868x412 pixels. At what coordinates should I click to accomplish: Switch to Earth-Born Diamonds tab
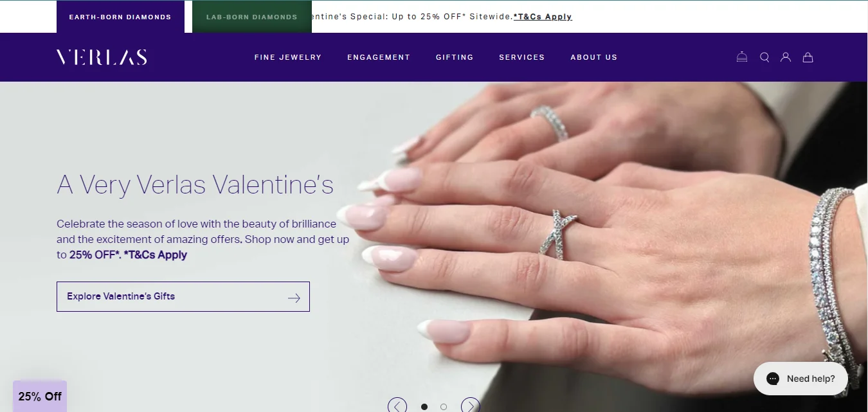coord(120,17)
